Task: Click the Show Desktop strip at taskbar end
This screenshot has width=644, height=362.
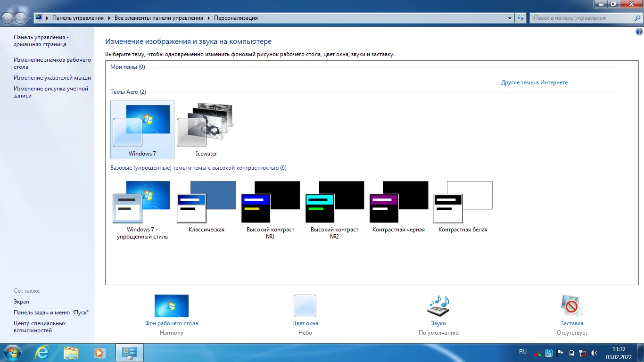Action: [x=641, y=353]
